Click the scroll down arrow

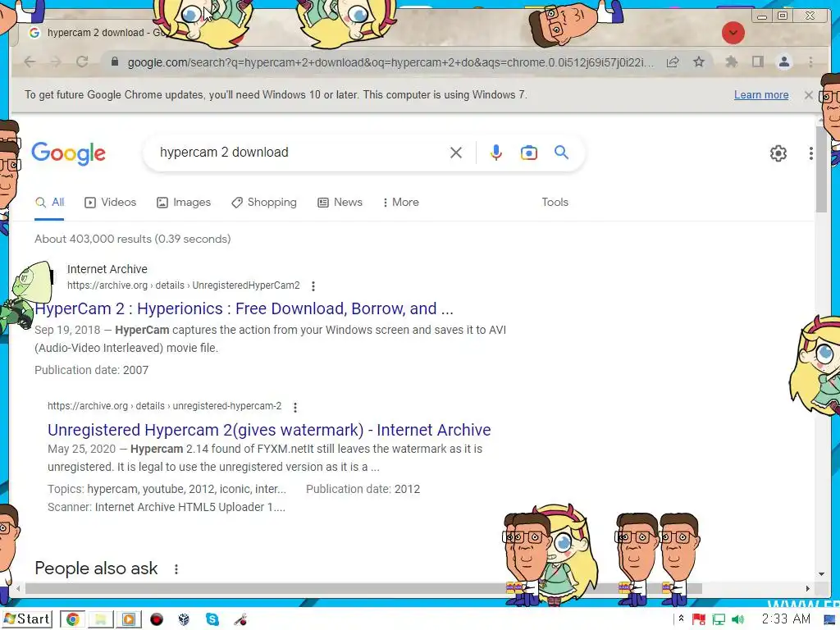click(x=821, y=573)
